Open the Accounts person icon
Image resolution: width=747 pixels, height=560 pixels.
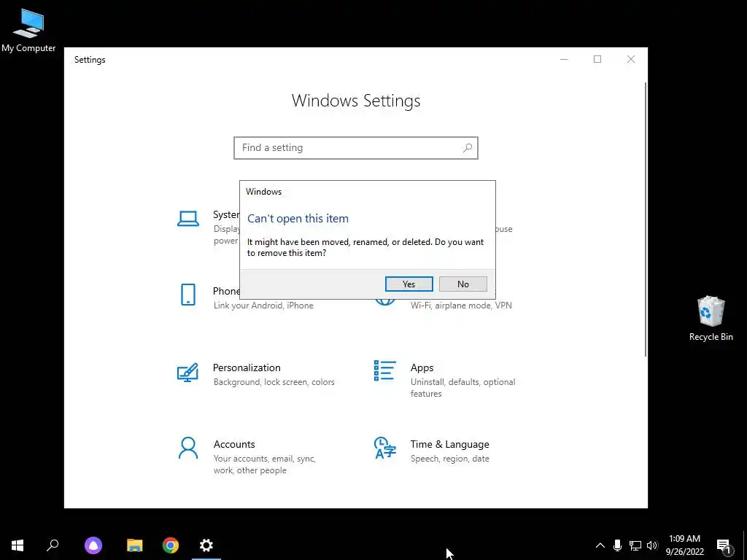(188, 448)
